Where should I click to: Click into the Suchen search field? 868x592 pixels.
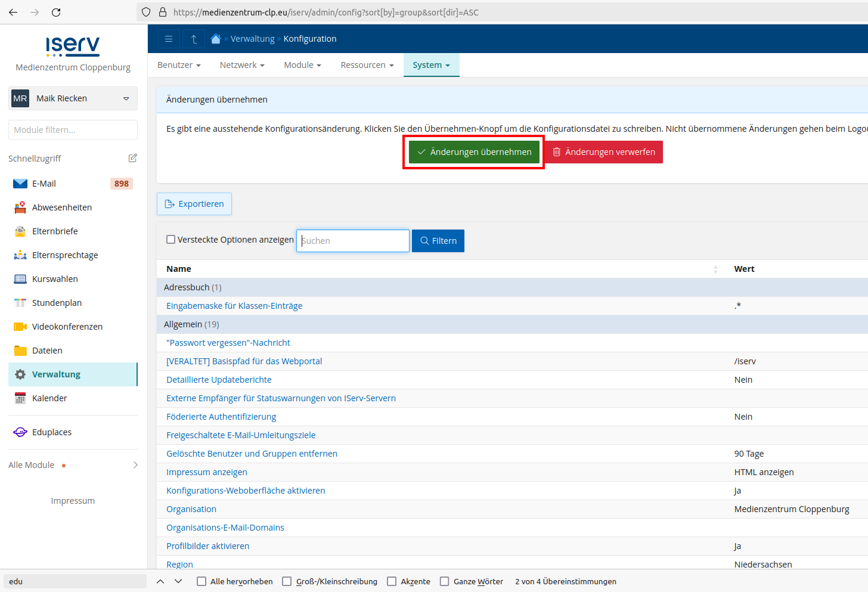point(353,241)
